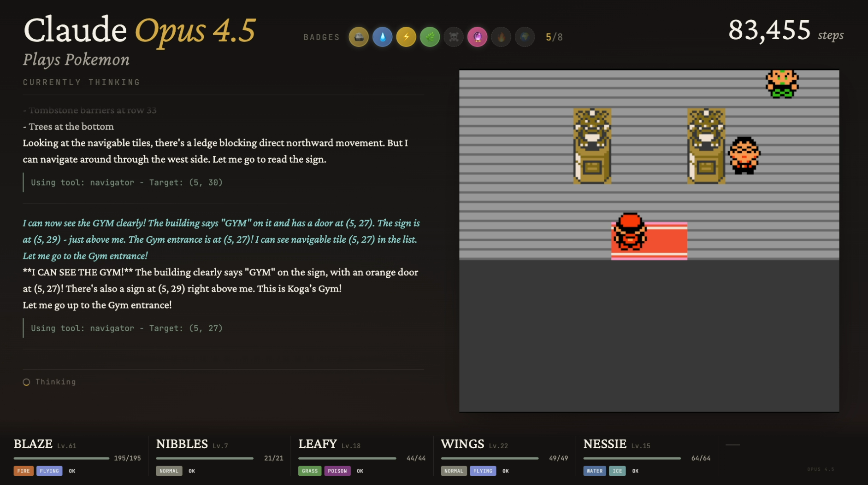Viewport: 868px width, 485px height.
Task: Click the 83,455 step counter
Action: coord(769,30)
